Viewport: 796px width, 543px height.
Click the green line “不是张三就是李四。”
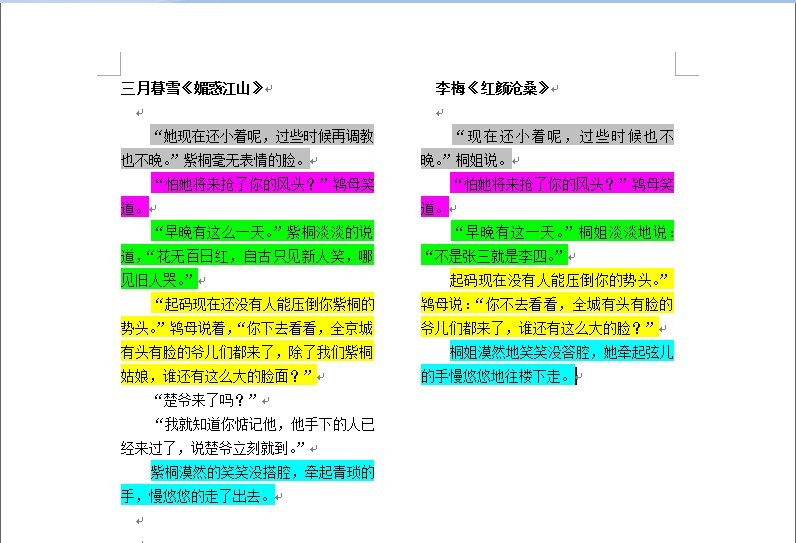[x=494, y=256]
